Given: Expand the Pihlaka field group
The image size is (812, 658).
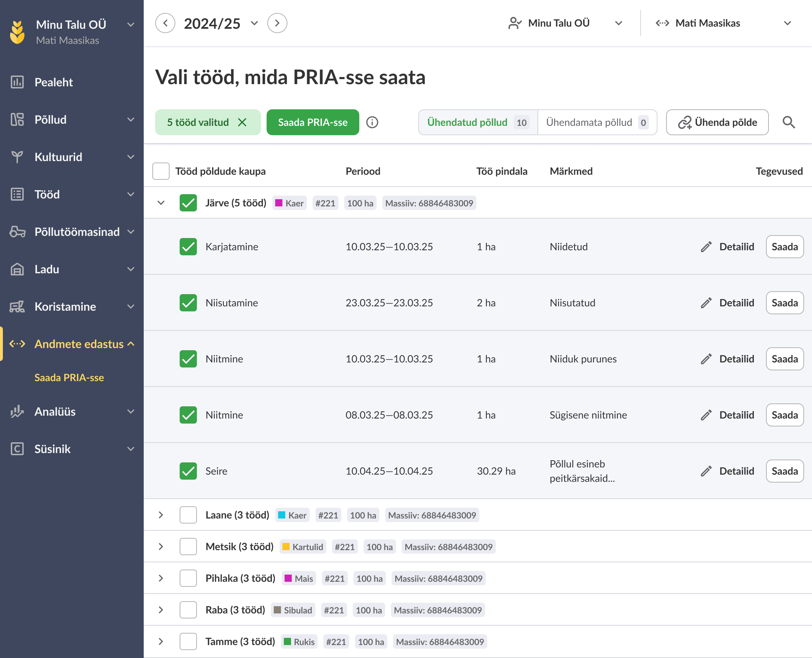Looking at the screenshot, I should pos(161,579).
